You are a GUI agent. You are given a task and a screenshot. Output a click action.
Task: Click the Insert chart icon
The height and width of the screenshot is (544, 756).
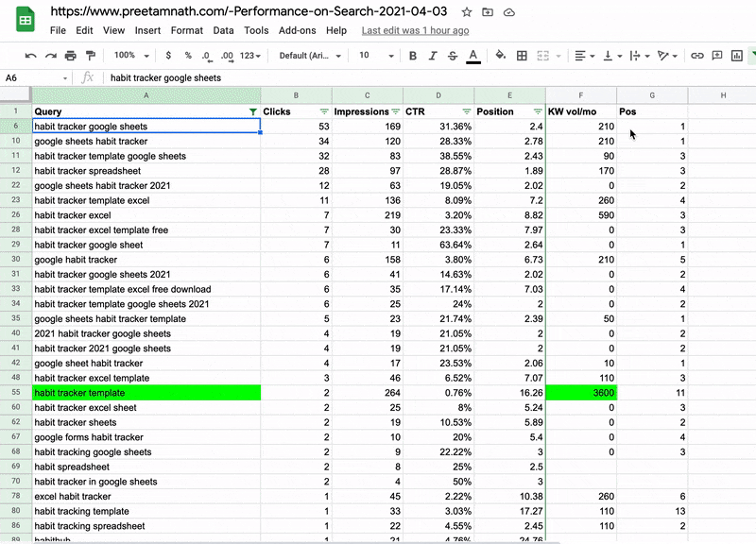click(736, 56)
